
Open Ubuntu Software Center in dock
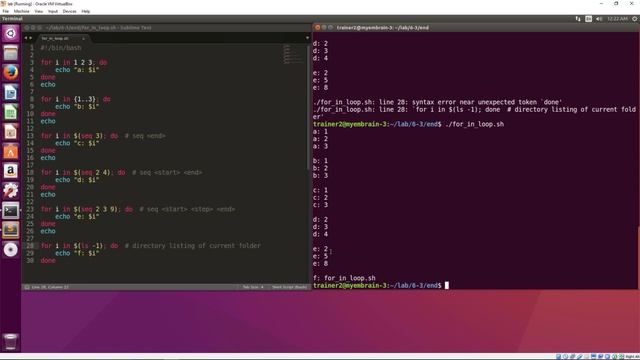point(10,151)
